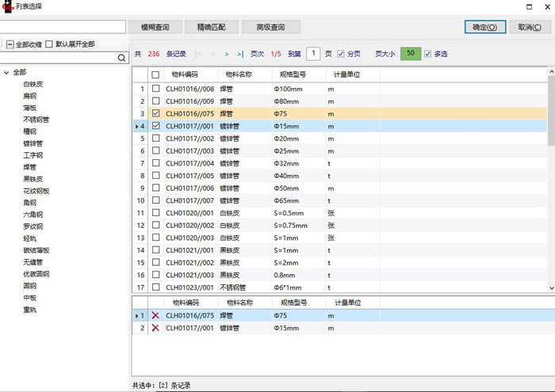Screen dimensions: 555x392
Task: Toggle the 多选 multi-select checkbox
Action: pyautogui.click(x=428, y=54)
